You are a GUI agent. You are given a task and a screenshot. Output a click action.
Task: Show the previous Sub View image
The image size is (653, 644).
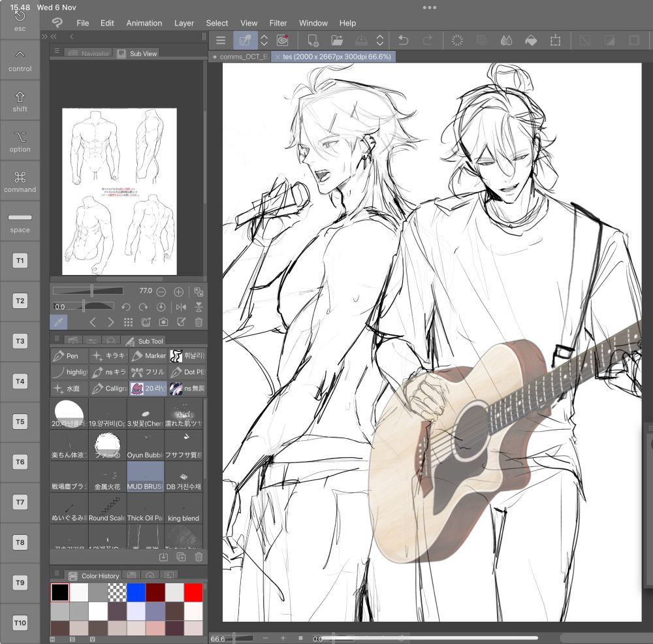pyautogui.click(x=93, y=322)
